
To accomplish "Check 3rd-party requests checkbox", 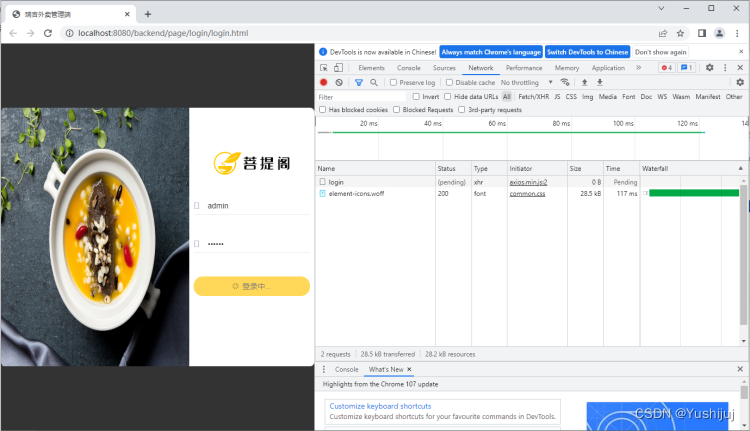I will [x=462, y=110].
